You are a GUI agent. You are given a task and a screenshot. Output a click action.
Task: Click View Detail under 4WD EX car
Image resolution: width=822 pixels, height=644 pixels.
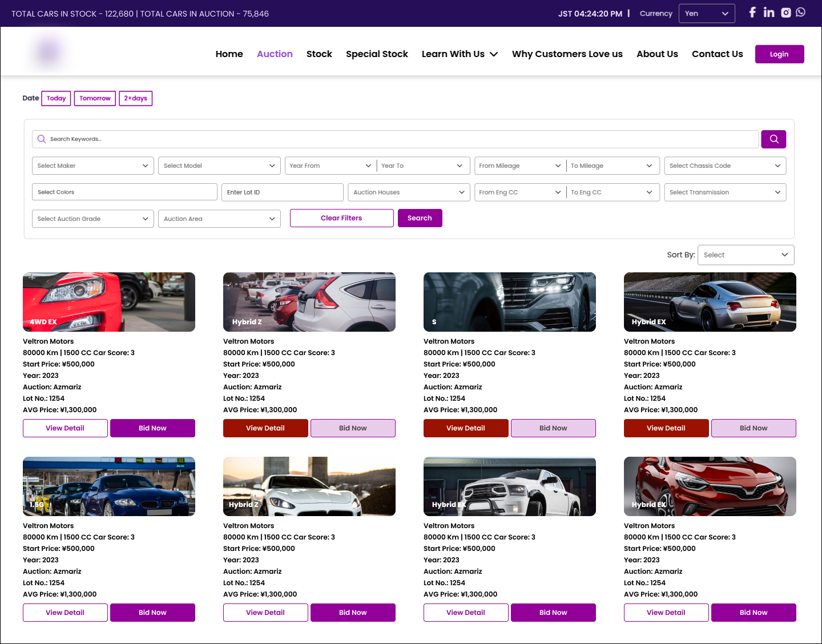65,428
